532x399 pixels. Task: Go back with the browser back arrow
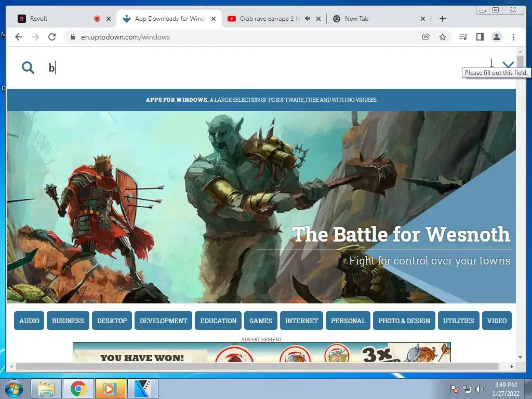pyautogui.click(x=19, y=37)
